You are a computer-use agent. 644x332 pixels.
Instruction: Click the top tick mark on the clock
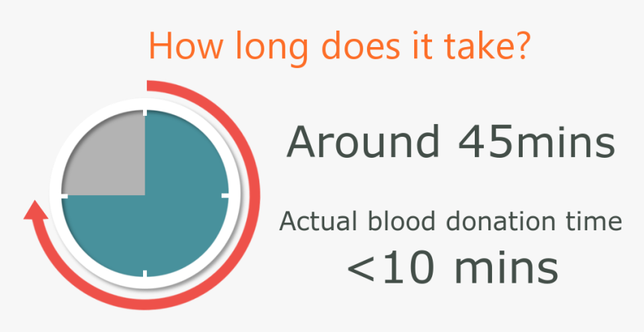145,113
